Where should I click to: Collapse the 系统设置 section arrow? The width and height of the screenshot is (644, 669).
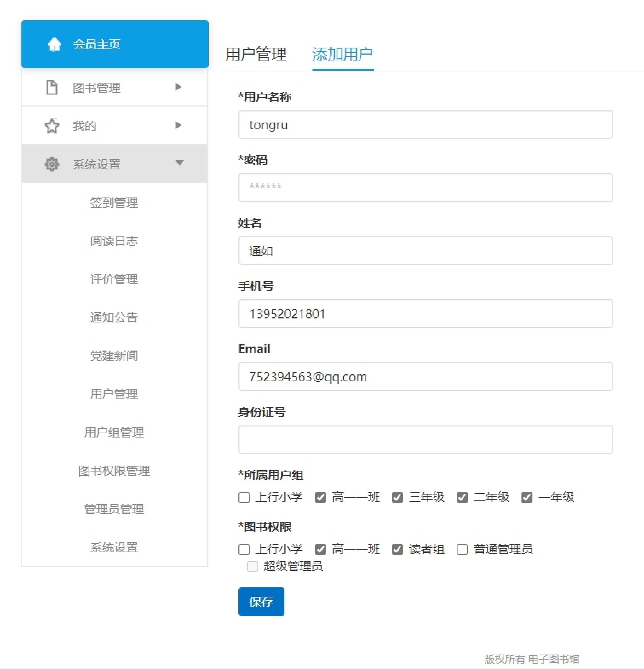click(180, 163)
